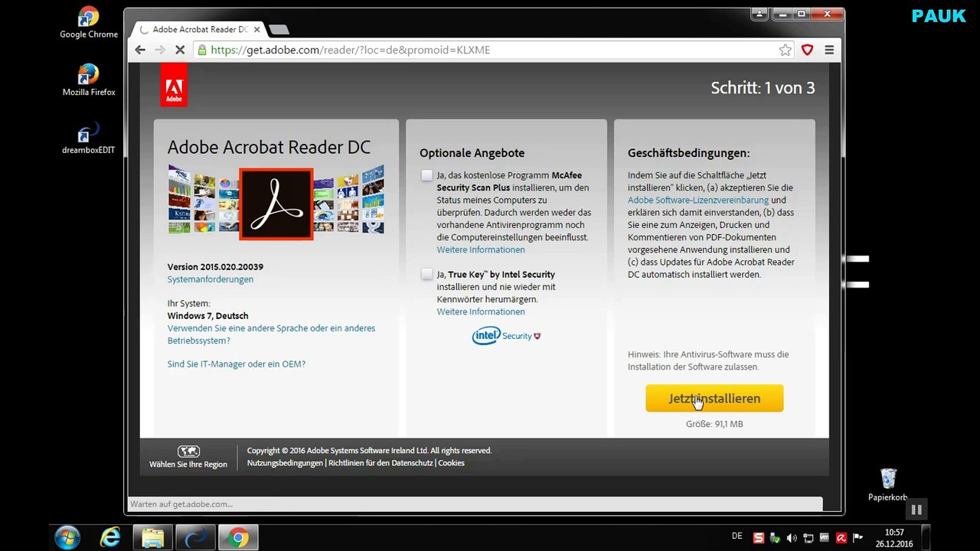980x551 pixels.
Task: Open a new tab in Chrome
Action: [279, 30]
